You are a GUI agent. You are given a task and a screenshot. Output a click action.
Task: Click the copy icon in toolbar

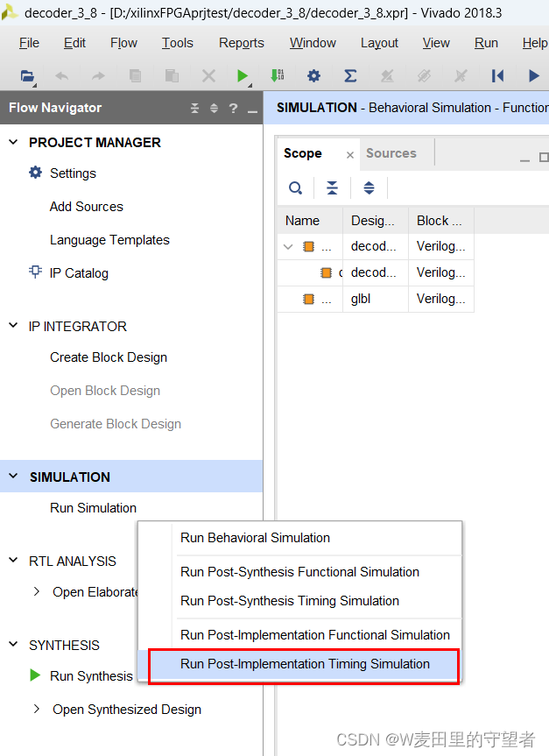tap(136, 75)
